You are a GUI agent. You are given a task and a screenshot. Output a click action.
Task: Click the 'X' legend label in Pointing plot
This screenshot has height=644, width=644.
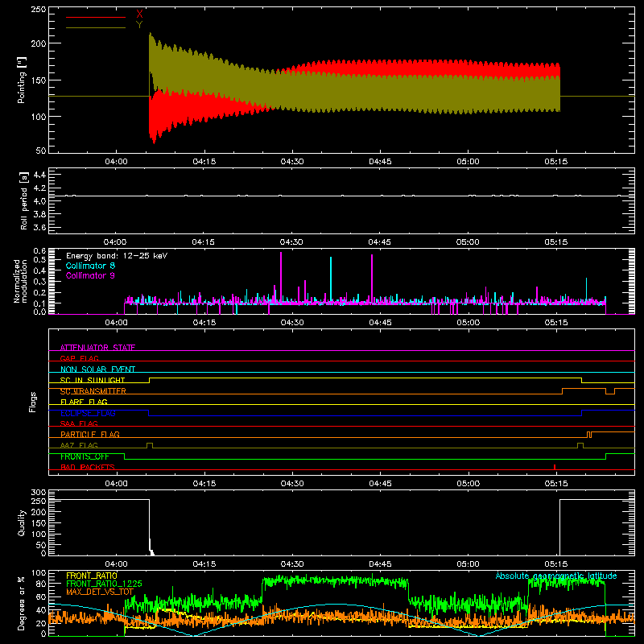pyautogui.click(x=139, y=14)
